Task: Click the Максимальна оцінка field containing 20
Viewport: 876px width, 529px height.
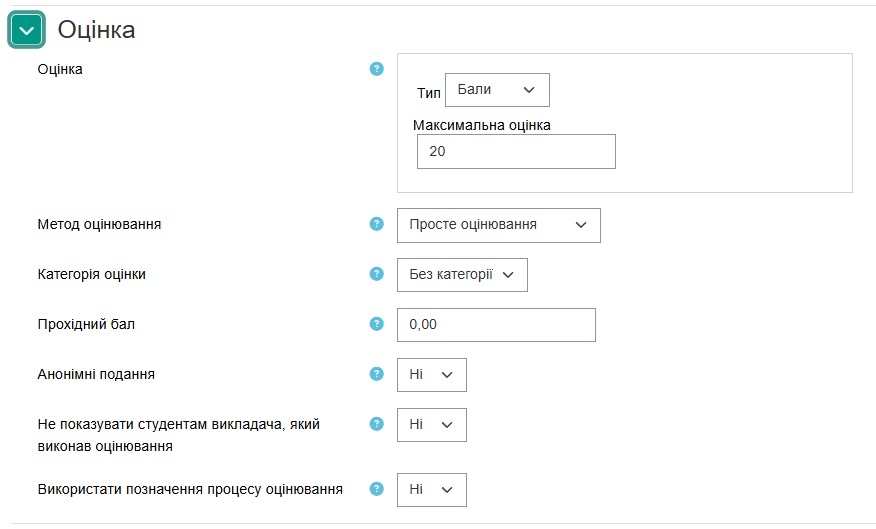Action: (516, 152)
